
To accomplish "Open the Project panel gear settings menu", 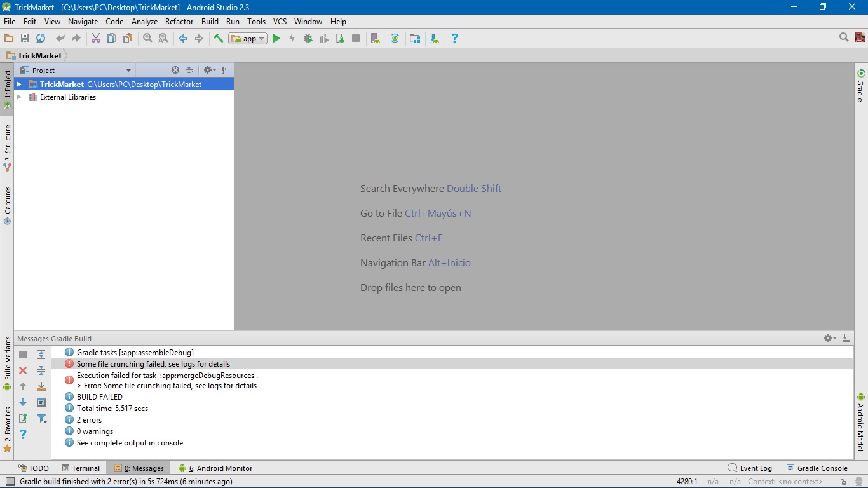I will pyautogui.click(x=209, y=70).
